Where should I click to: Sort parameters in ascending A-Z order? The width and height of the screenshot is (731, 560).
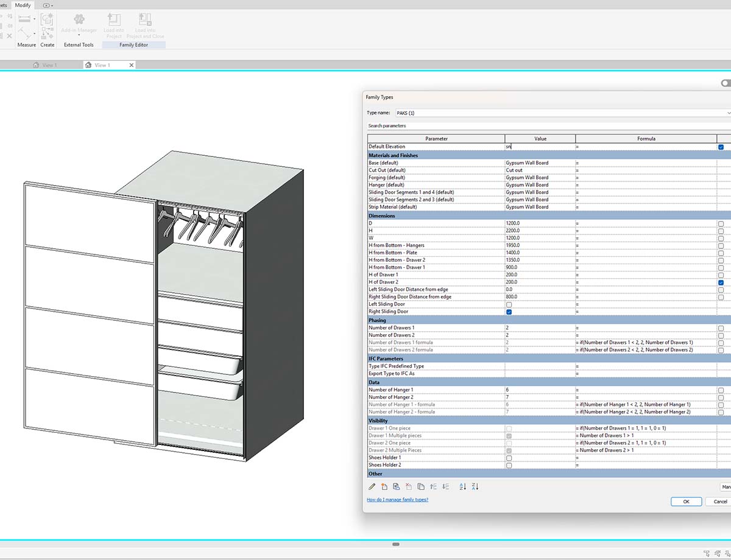click(462, 486)
